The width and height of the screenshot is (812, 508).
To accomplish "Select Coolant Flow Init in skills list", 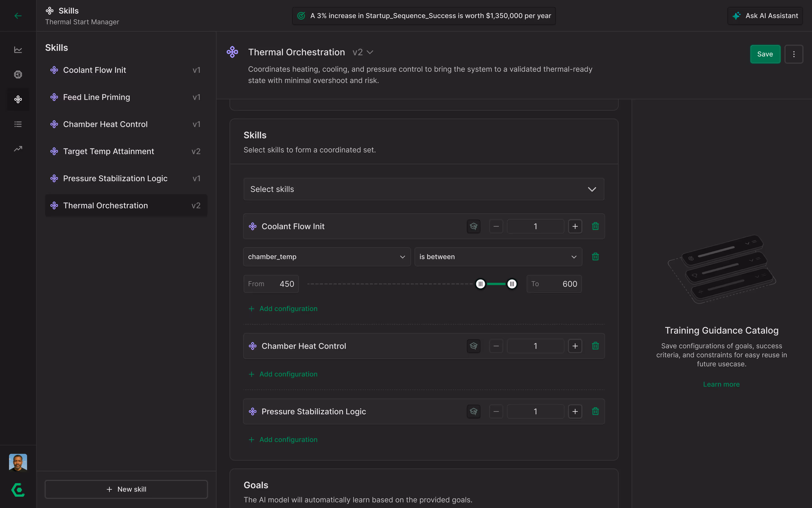I will 126,70.
